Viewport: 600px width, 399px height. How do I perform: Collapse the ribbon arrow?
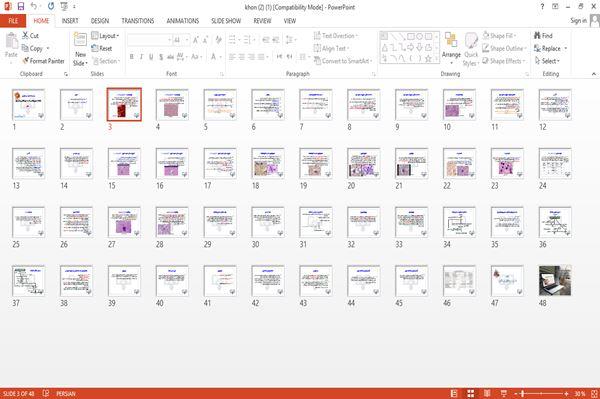[x=593, y=74]
